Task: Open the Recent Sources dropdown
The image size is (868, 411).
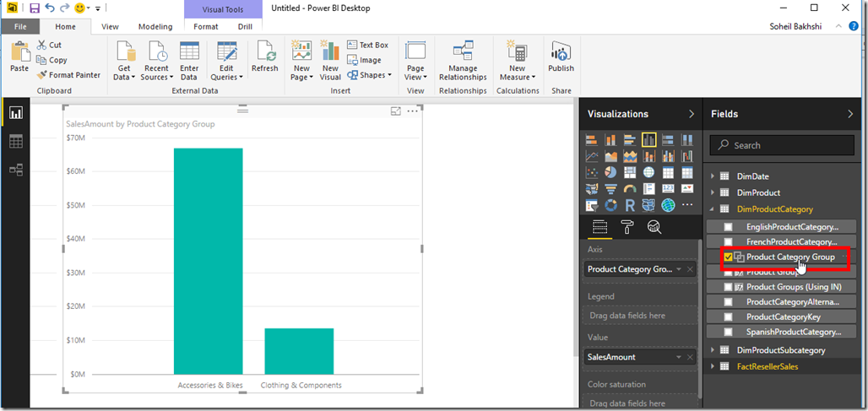Action: click(x=157, y=61)
